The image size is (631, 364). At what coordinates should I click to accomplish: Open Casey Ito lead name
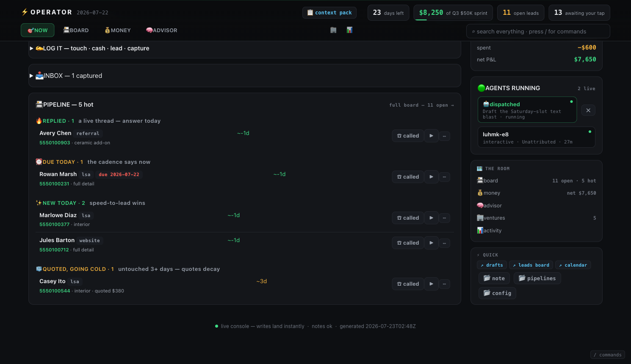pos(53,281)
